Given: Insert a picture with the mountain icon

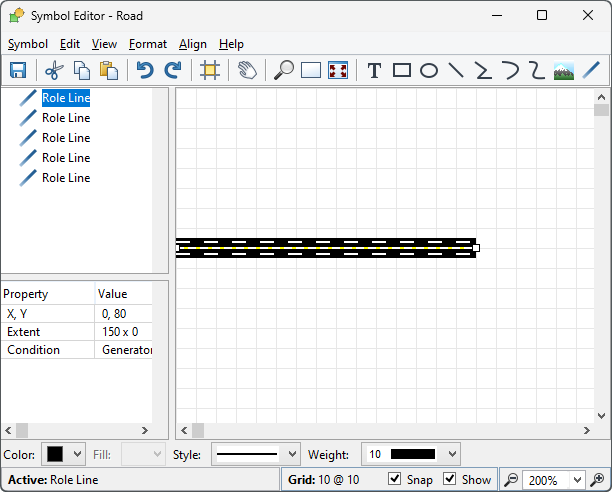Looking at the screenshot, I should (x=564, y=71).
